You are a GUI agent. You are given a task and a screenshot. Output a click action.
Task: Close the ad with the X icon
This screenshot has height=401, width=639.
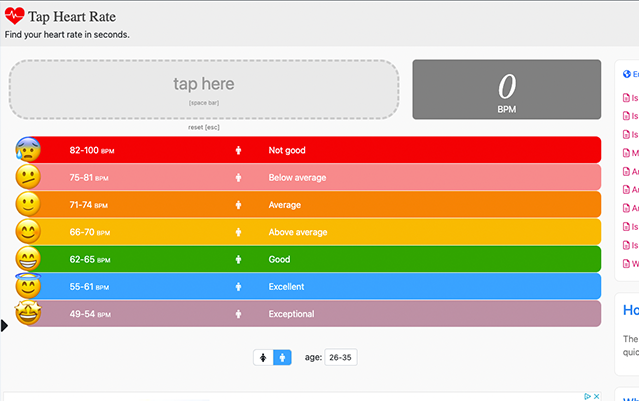click(x=597, y=396)
